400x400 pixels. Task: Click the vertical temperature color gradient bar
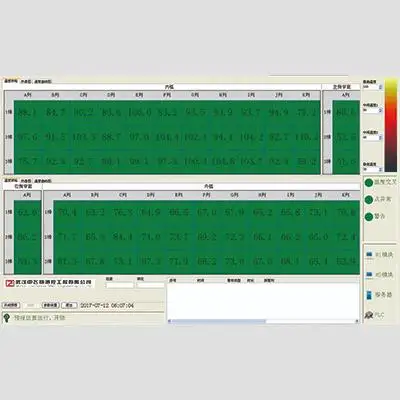tap(391, 126)
